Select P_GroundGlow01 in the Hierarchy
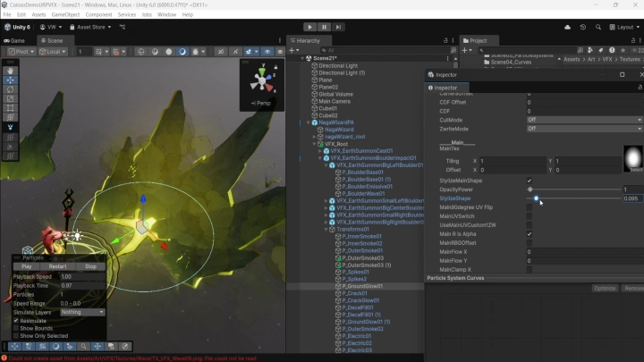The height and width of the screenshot is (362, 644). pyautogui.click(x=362, y=286)
